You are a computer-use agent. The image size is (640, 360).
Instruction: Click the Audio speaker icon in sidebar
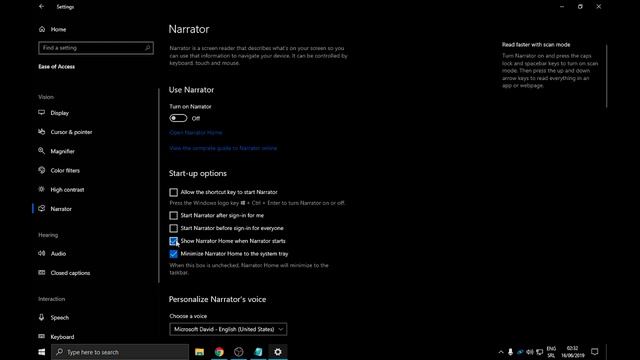(x=42, y=253)
